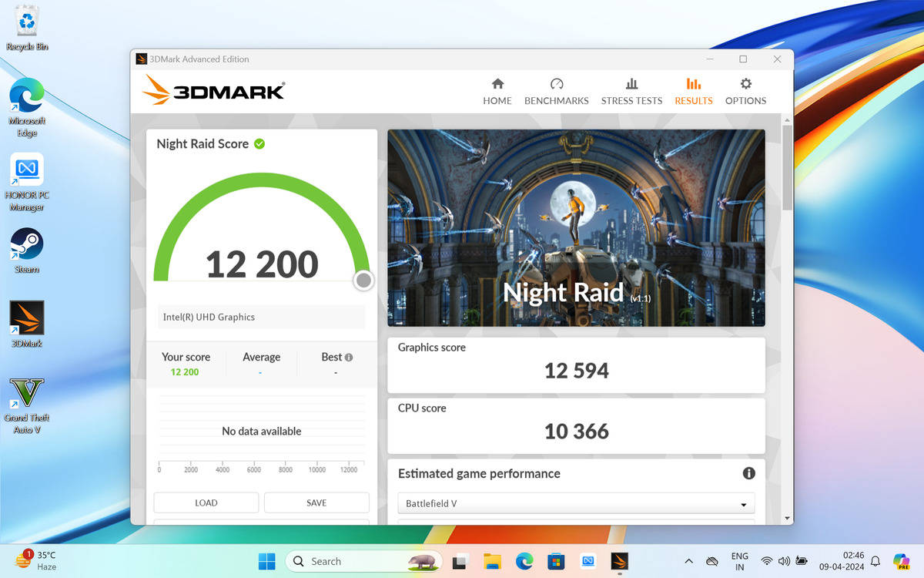Open the HOME tab in 3DMark
Screen dimensions: 924x578
(497, 92)
